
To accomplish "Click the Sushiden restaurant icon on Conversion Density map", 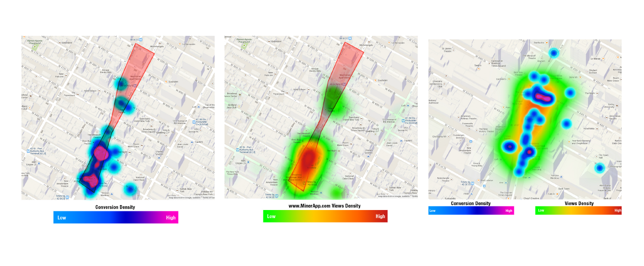I will (165, 82).
